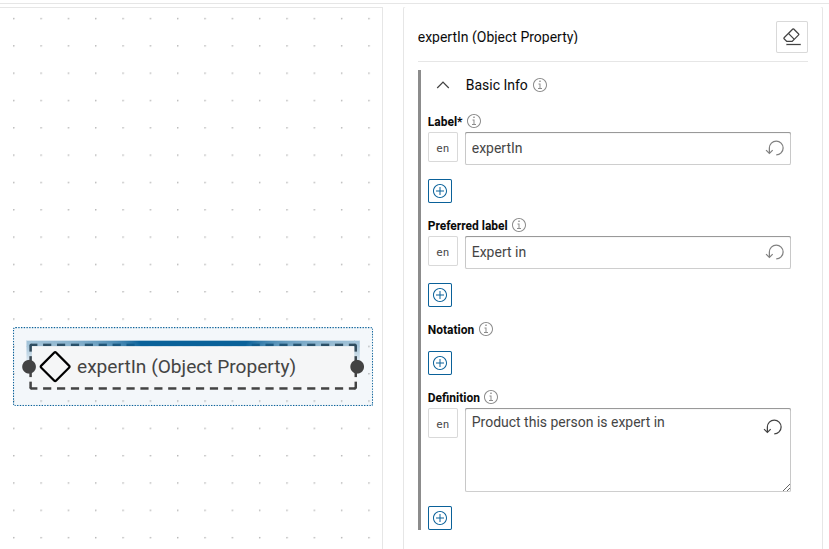Click info icon next to Definition
This screenshot has width=829, height=549.
491,397
